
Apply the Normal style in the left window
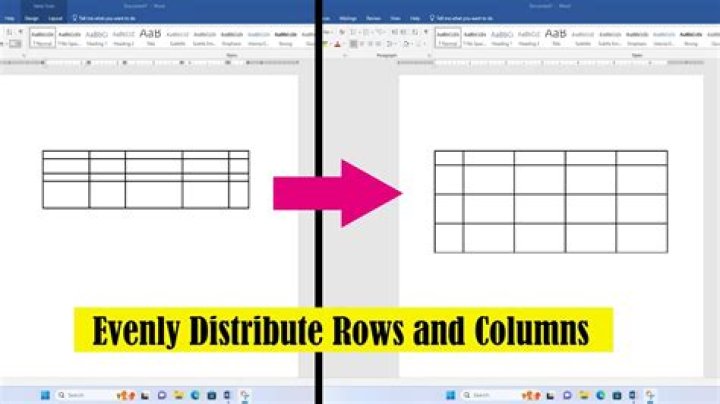point(42,38)
